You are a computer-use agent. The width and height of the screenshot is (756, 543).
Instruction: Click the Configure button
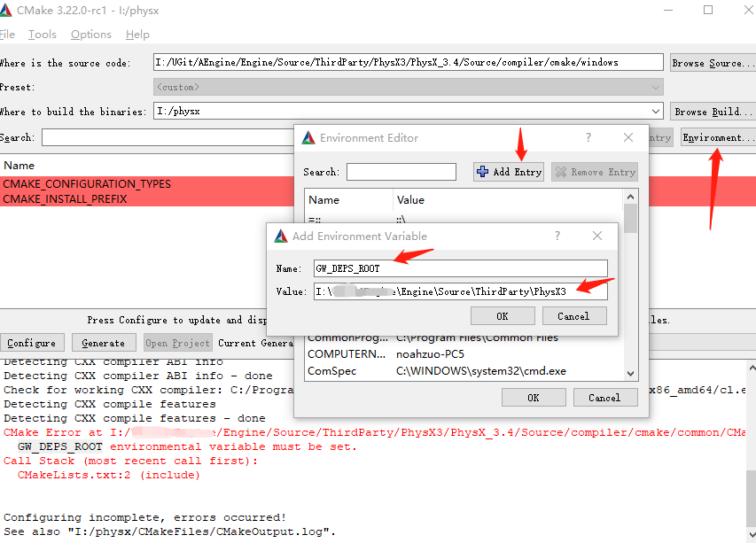click(32, 343)
